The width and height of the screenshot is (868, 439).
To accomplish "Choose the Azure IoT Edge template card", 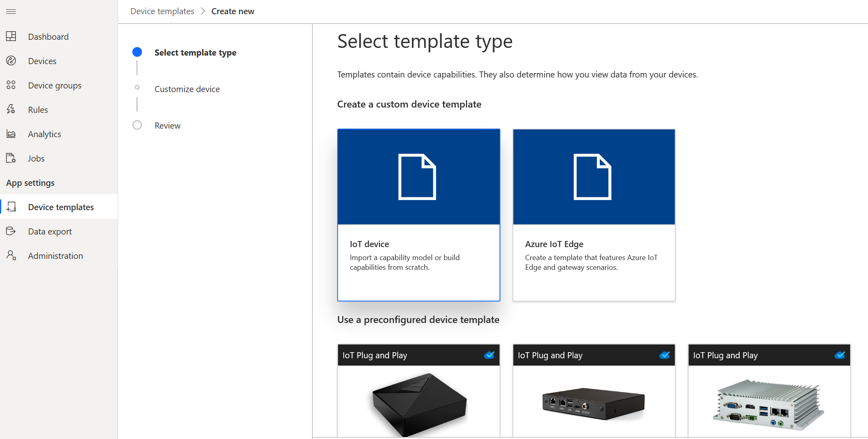I will [594, 215].
